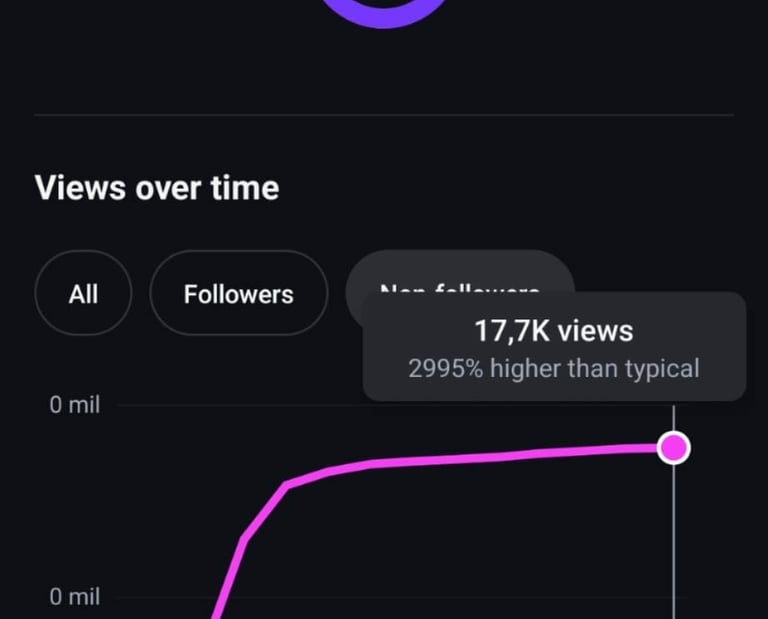Screen dimensions: 768x619
Task: Tap the vertical marker line below the data point
Action: point(675,540)
